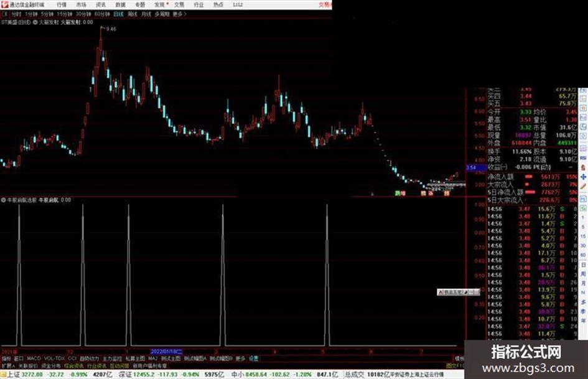This screenshot has height=379, width=588.
Task: Click the 深证 index value 12455.2
Action: [144, 374]
